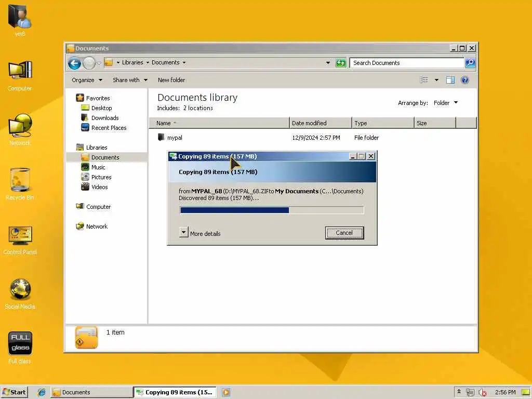Open the view options dropdown arrow

[x=436, y=80]
